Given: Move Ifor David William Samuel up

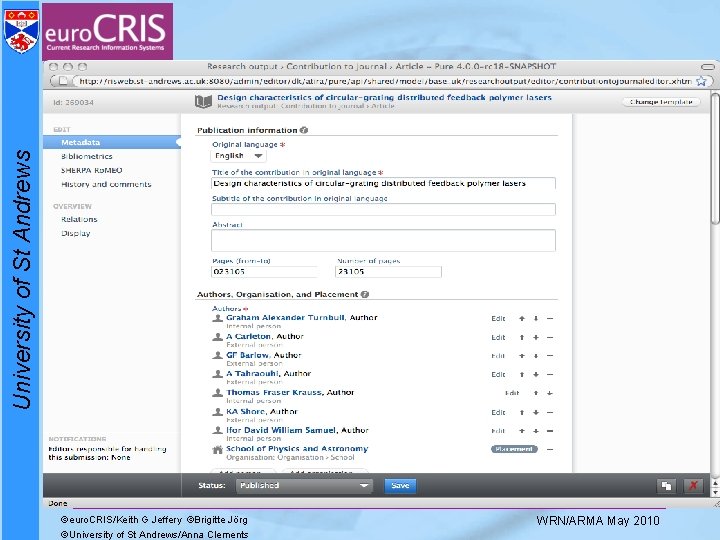Looking at the screenshot, I should pyautogui.click(x=522, y=431).
